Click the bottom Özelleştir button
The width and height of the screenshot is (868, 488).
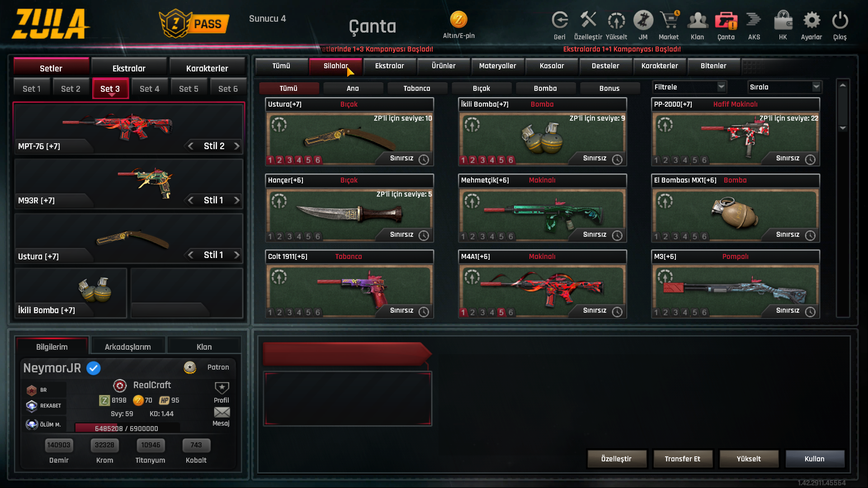coord(616,459)
